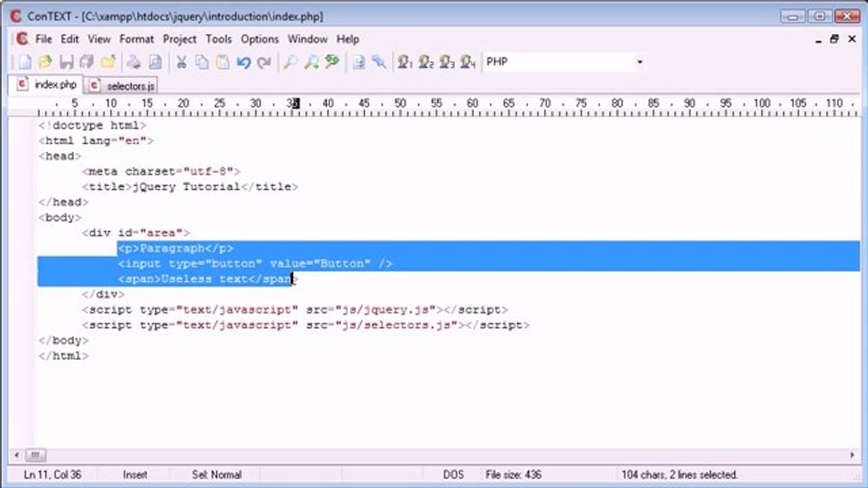Screen dimensions: 868x488
Task: Undo last edit icon
Action: (243, 62)
